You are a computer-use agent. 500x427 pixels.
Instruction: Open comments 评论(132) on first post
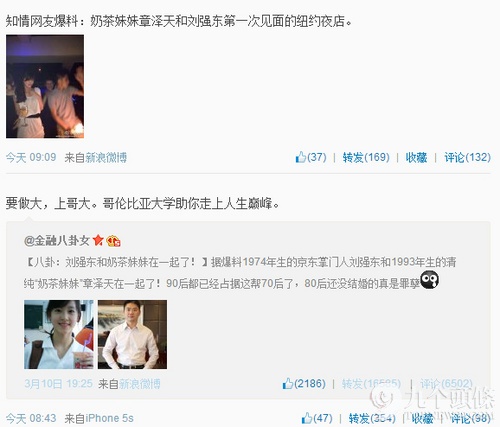pyautogui.click(x=467, y=157)
